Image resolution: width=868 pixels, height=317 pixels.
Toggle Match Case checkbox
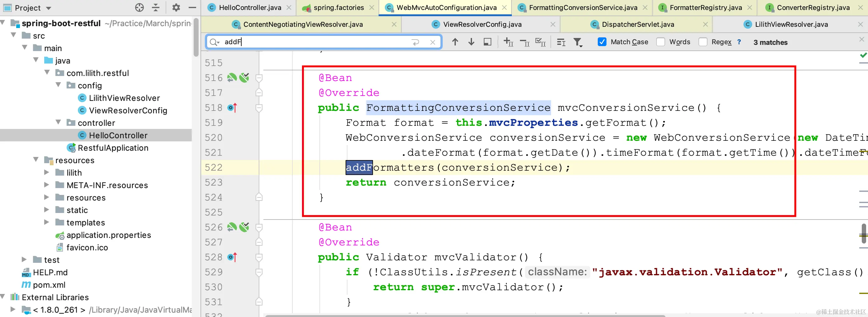pos(602,42)
